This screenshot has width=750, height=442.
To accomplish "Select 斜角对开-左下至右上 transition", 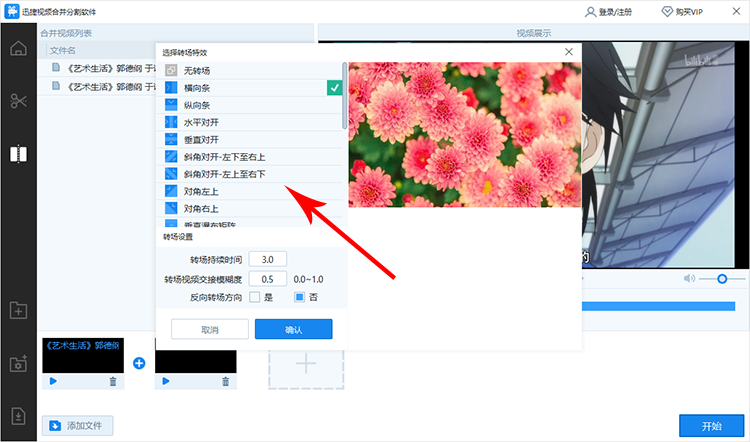I will coord(250,156).
